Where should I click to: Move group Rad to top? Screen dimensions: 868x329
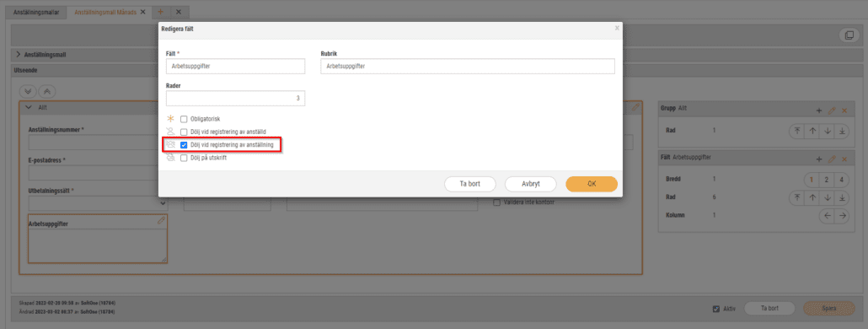(797, 132)
